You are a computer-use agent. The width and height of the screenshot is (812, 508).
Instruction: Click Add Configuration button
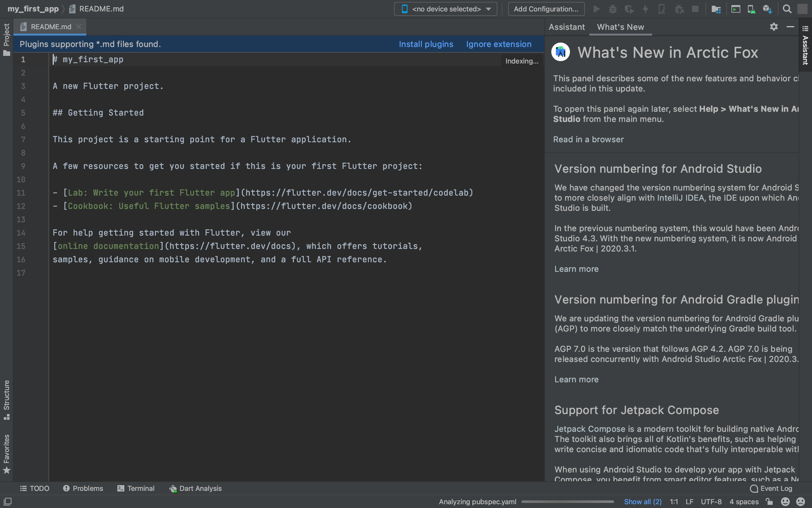pyautogui.click(x=546, y=9)
